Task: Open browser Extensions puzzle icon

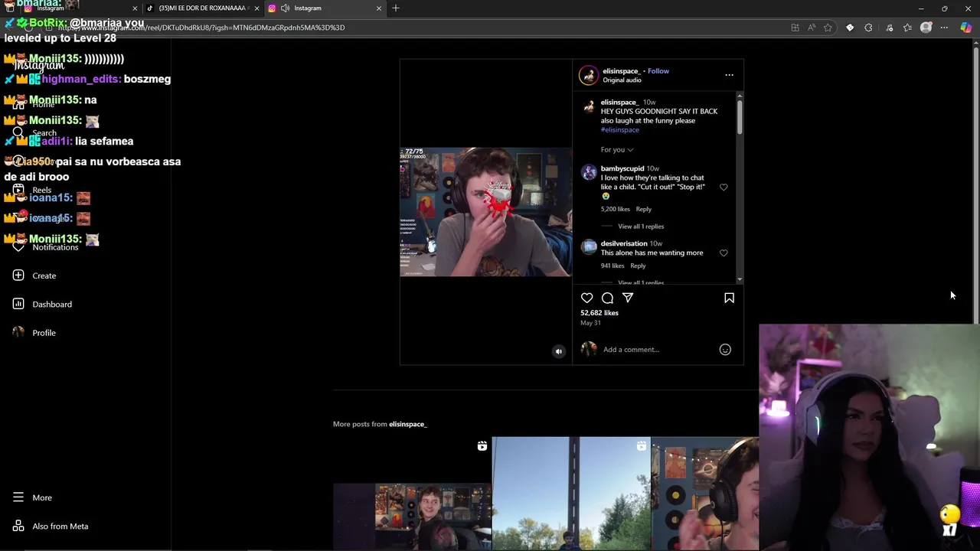Action: pyautogui.click(x=868, y=28)
